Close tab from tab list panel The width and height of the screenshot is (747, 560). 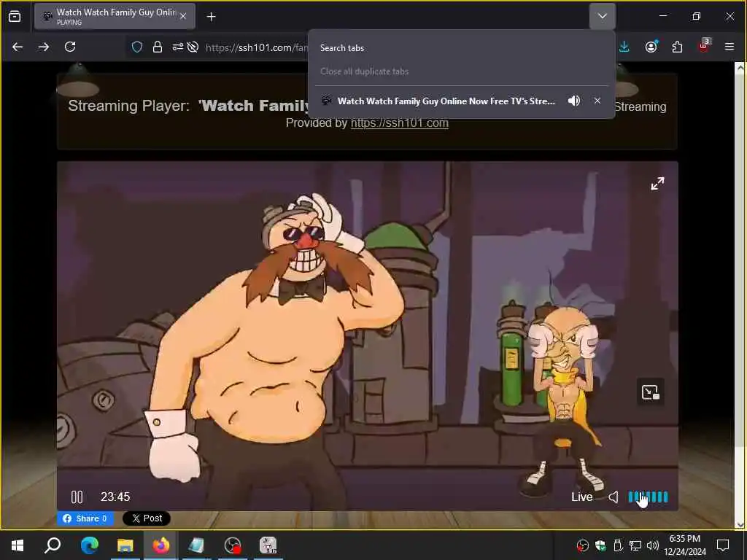[597, 101]
